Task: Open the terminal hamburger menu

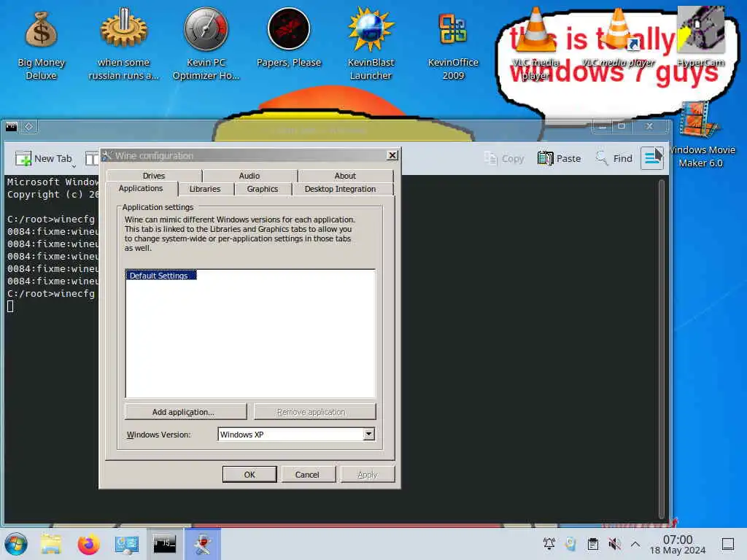Action: [652, 158]
